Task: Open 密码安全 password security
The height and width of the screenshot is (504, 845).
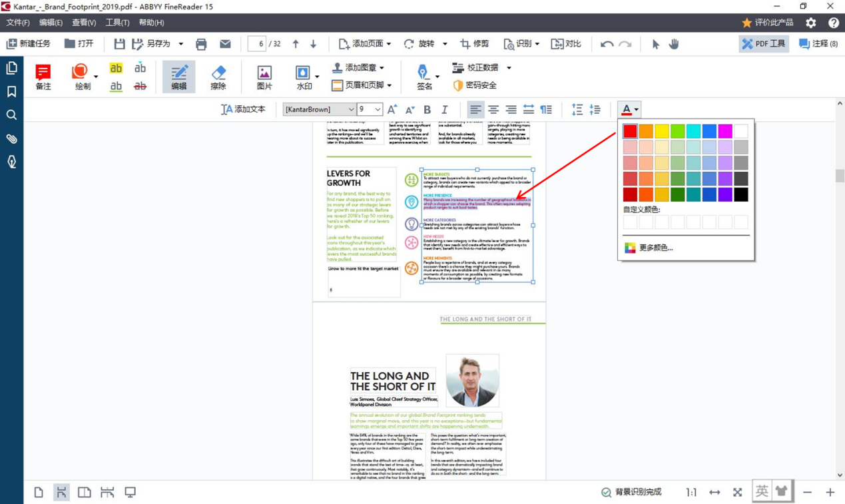Action: click(x=474, y=85)
